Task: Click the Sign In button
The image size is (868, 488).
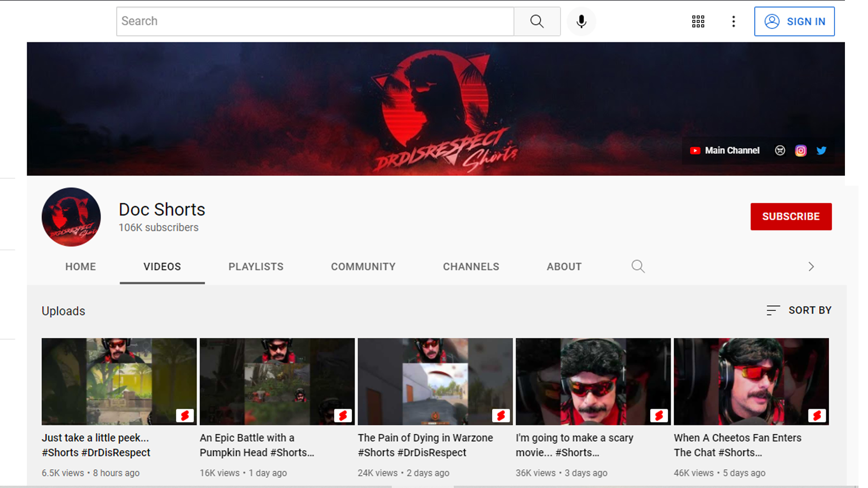Action: point(794,21)
